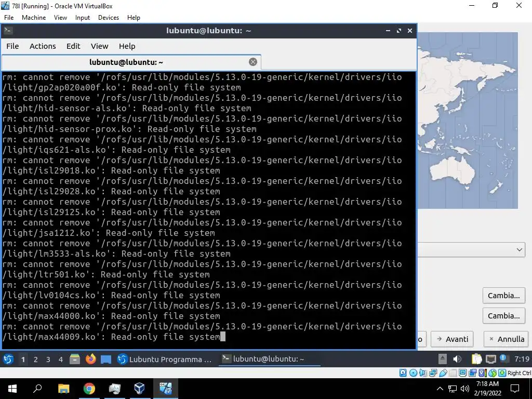The height and width of the screenshot is (399, 532).
Task: Click the upper Cambia... button in installer
Action: [x=504, y=296]
